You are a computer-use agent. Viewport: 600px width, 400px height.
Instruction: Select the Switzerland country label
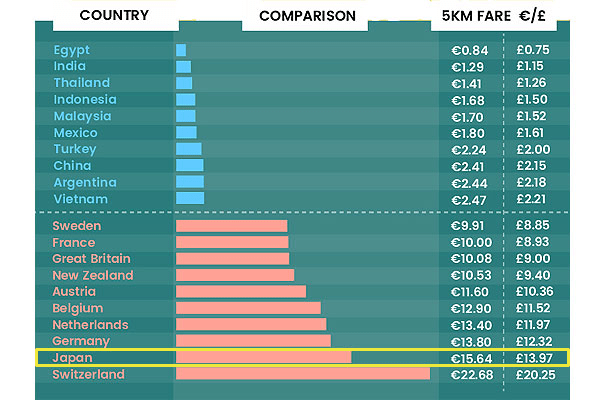coord(89,374)
